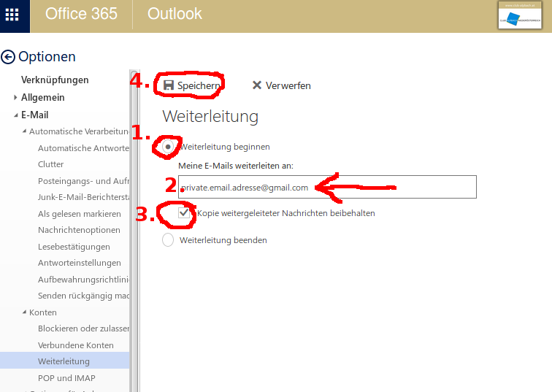Image resolution: width=552 pixels, height=392 pixels.
Task: Open Lesebestätigungen settings
Action: (x=74, y=247)
